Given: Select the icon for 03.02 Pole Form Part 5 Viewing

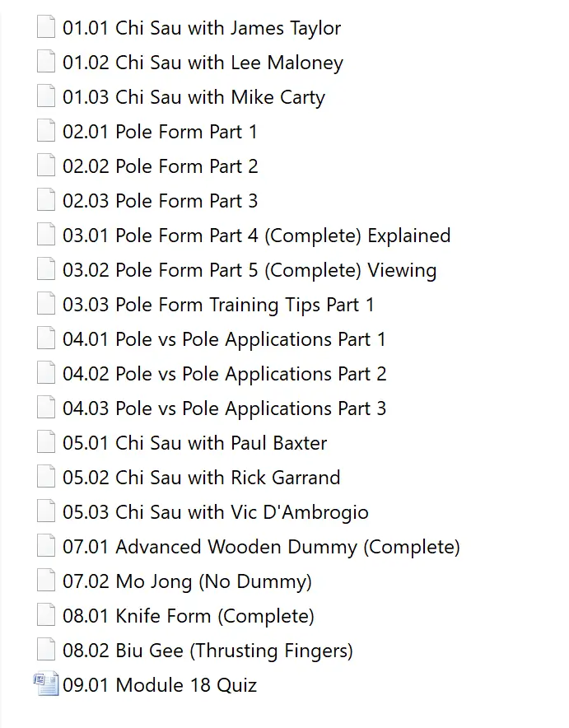Looking at the screenshot, I should click(x=46, y=270).
